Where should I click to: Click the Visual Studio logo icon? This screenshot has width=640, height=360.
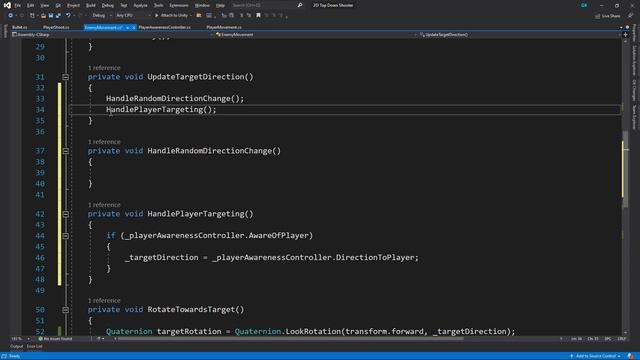(x=7, y=5)
